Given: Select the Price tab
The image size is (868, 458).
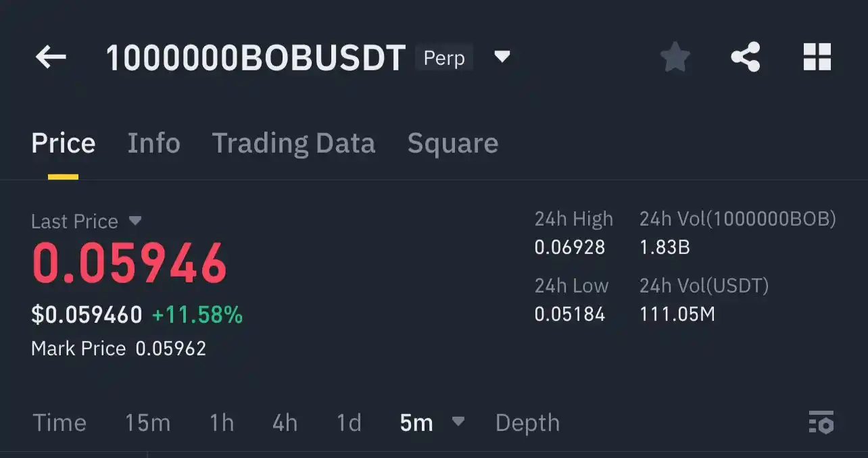Looking at the screenshot, I should [x=64, y=143].
